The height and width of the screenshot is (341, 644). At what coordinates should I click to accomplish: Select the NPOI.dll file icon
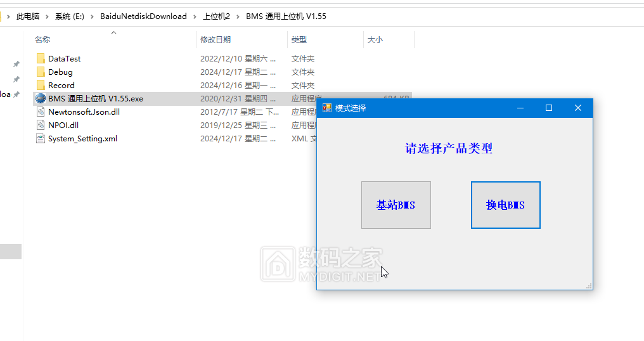pyautogui.click(x=41, y=125)
